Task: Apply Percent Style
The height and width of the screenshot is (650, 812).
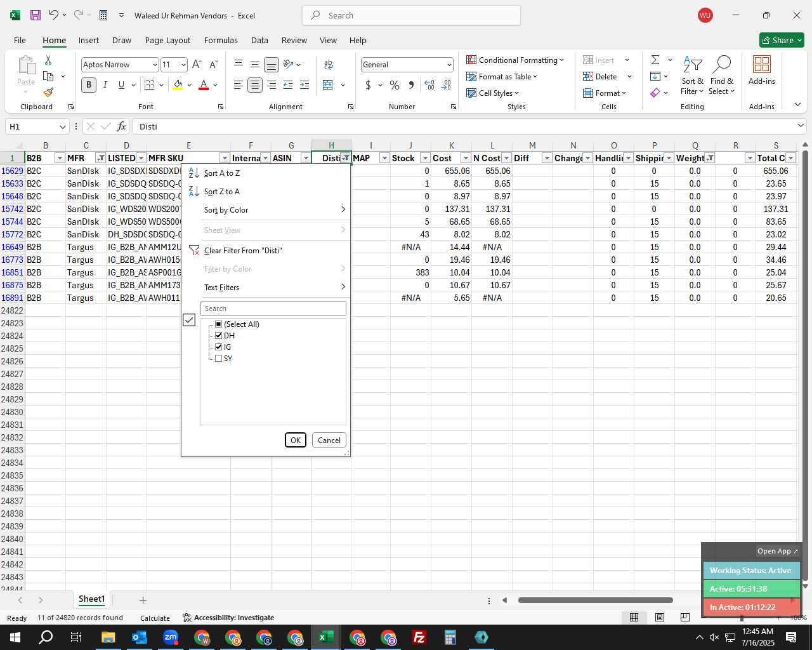Action: pos(395,85)
